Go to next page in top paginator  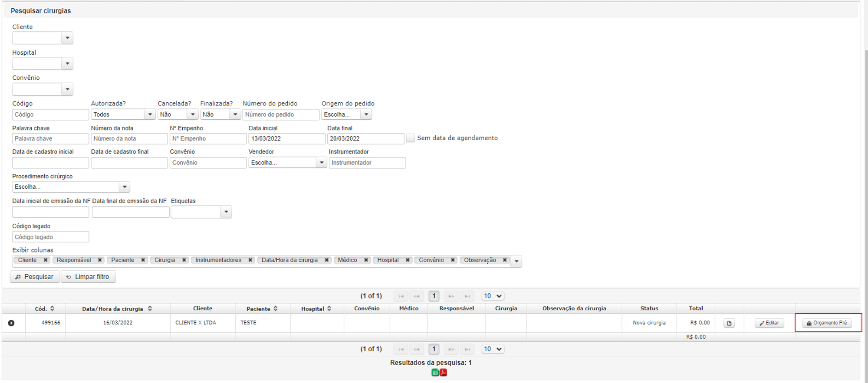click(451, 296)
